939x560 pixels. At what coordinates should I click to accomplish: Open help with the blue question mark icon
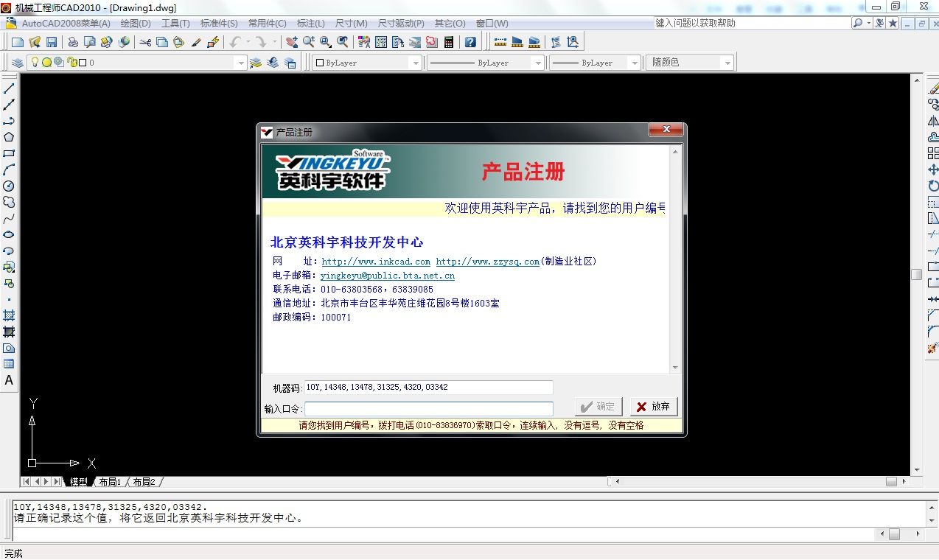pos(470,42)
